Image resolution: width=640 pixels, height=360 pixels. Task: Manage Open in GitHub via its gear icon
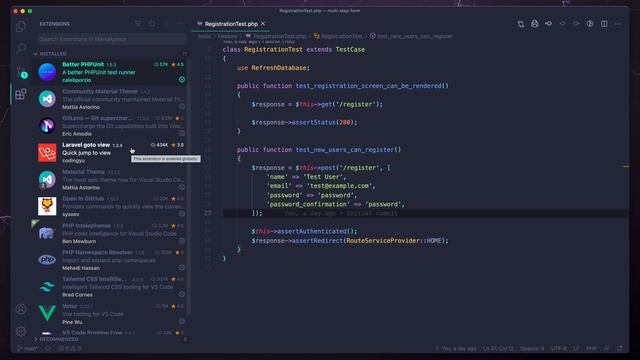(182, 213)
